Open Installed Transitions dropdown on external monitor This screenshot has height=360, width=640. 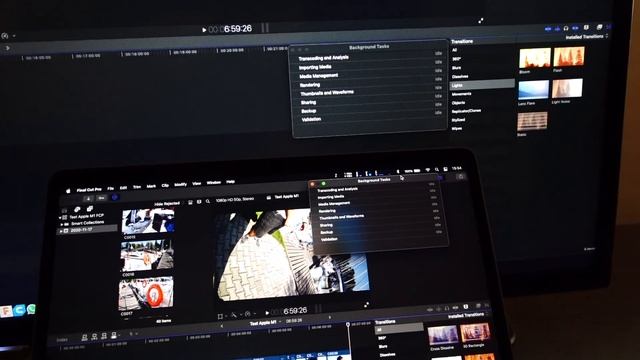tap(587, 37)
